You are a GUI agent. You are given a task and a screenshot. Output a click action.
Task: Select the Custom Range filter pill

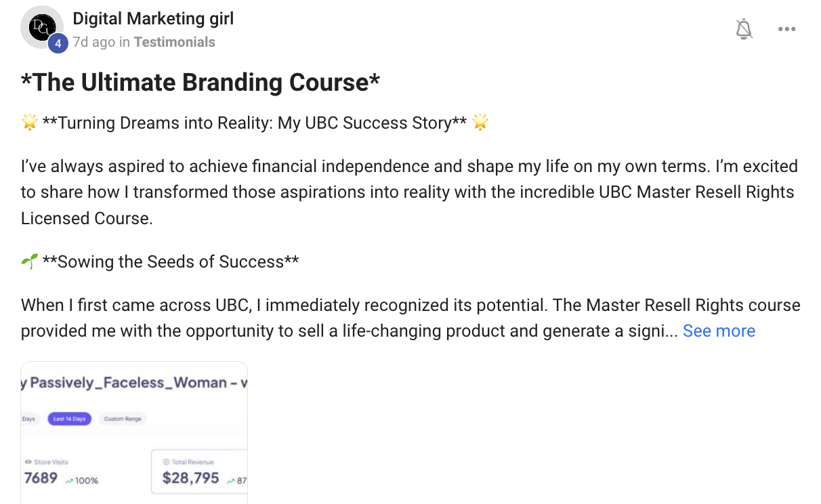click(123, 419)
